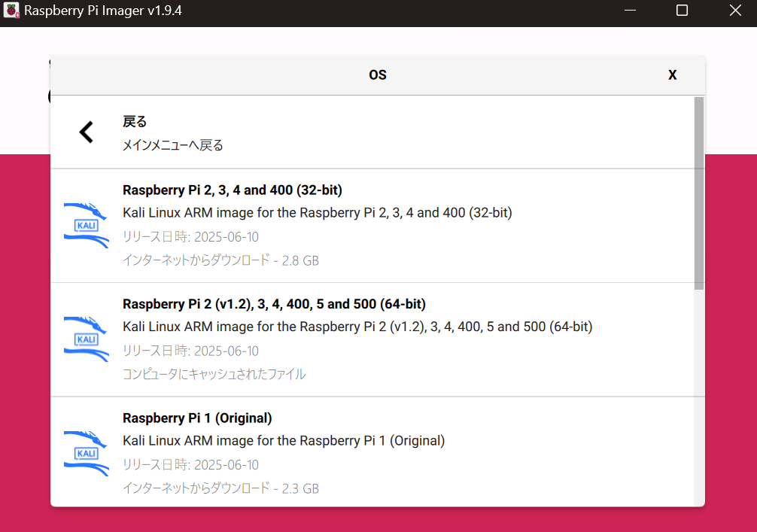757x532 pixels.
Task: Click インターネットからダウンロード - 2.8 GB text
Action: [x=220, y=260]
